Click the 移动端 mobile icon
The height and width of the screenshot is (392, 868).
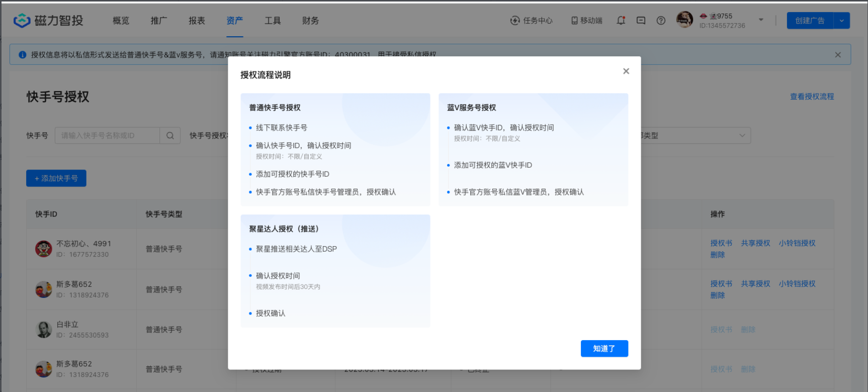click(574, 21)
